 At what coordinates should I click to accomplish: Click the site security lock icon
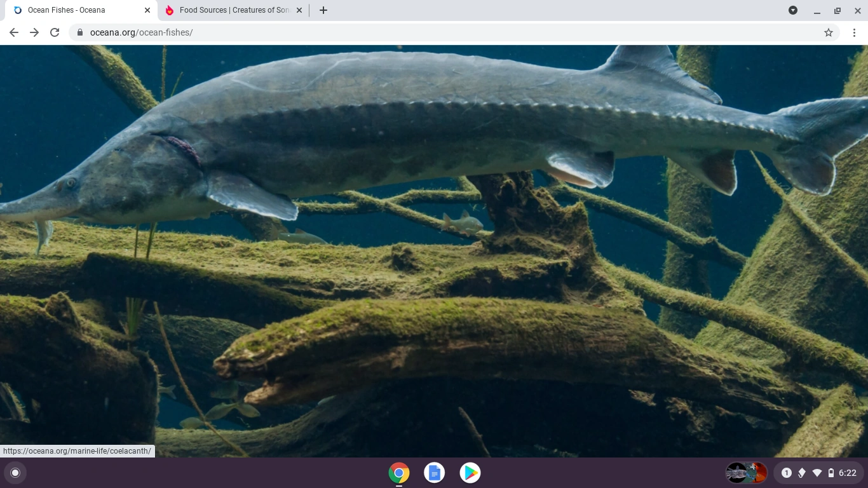pos(79,32)
